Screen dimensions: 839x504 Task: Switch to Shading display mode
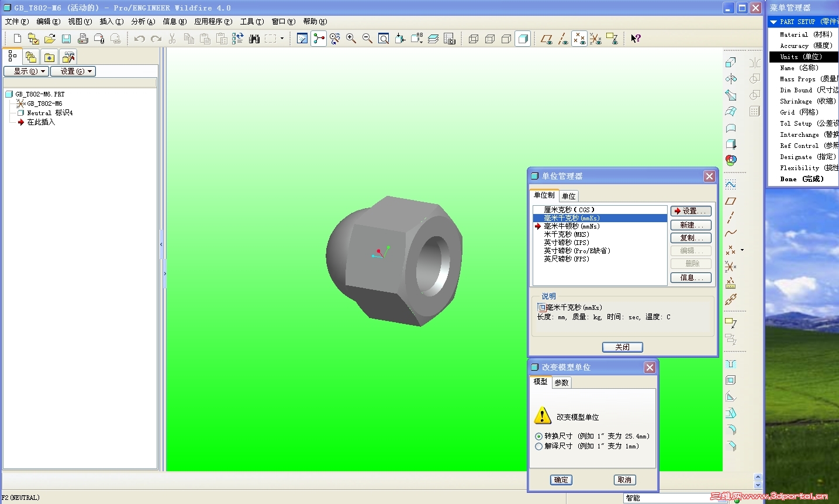click(x=523, y=39)
